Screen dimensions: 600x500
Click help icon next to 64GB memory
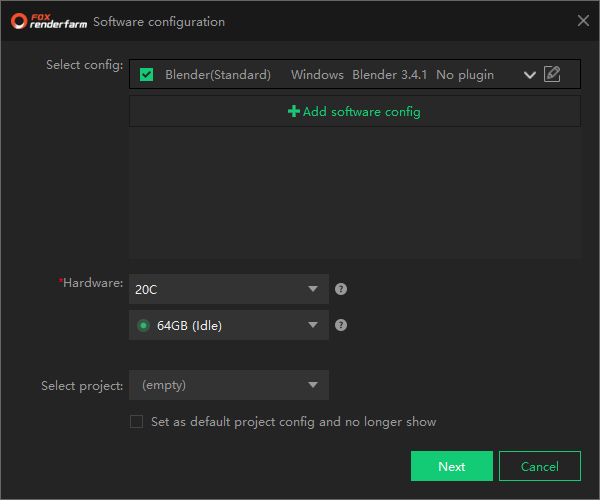(x=341, y=325)
